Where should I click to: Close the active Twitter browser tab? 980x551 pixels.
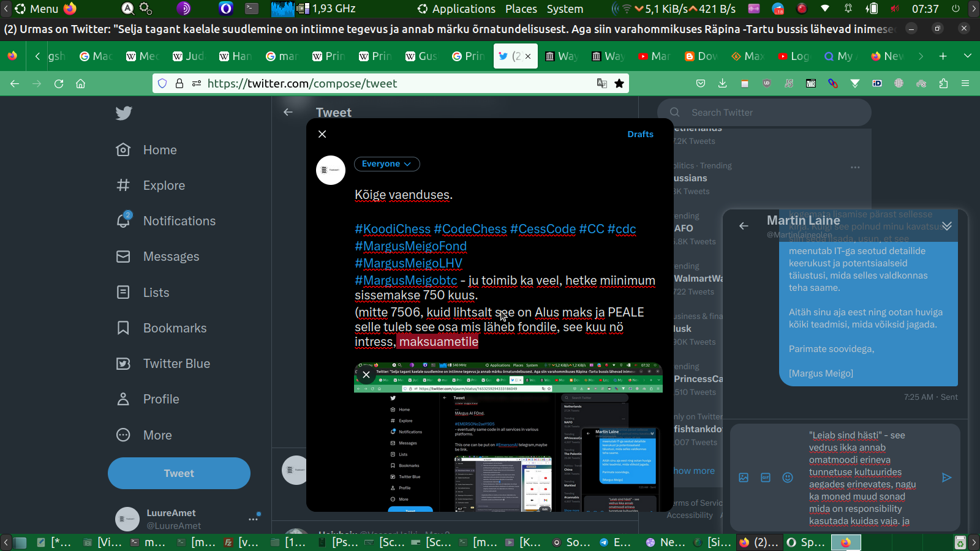[x=528, y=56]
